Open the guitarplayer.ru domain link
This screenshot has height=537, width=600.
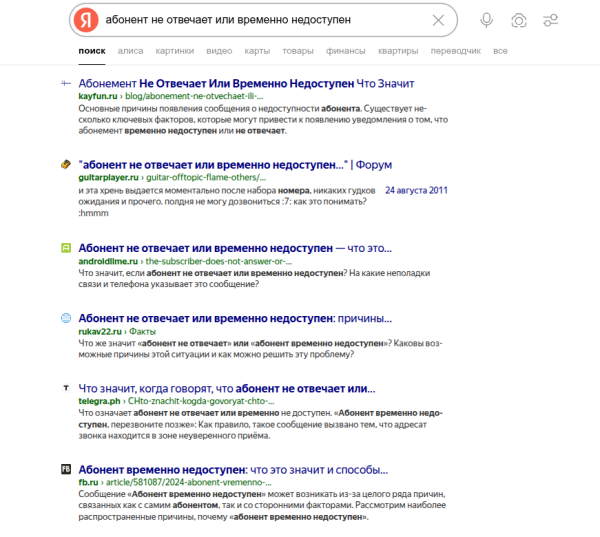[x=108, y=178]
